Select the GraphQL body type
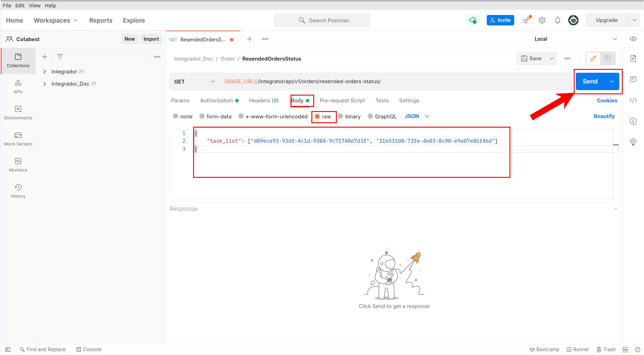This screenshot has width=644, height=355. [x=370, y=116]
